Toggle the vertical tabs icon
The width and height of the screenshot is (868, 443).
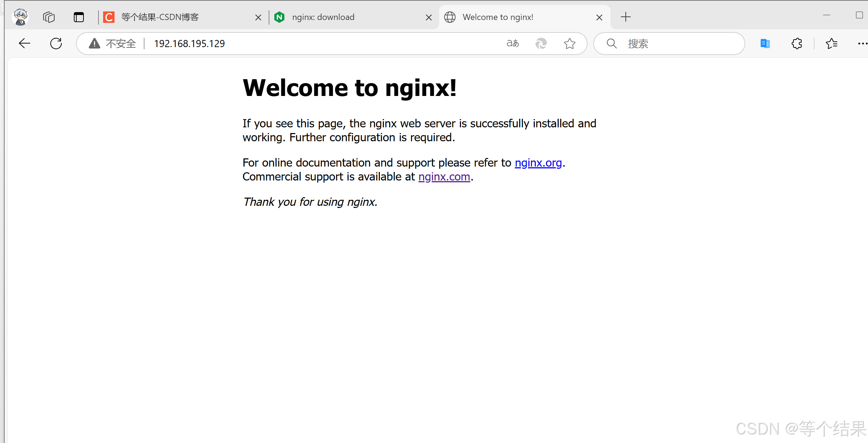click(x=79, y=17)
